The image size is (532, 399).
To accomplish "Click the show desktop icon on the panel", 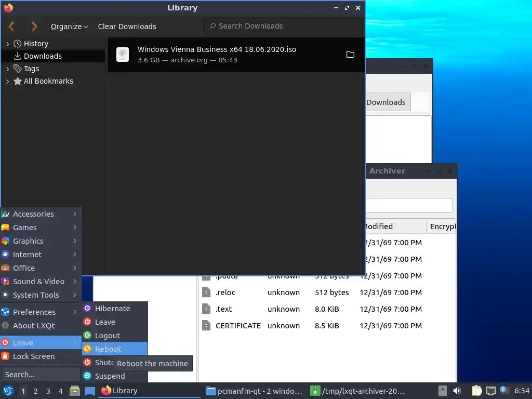I will pyautogui.click(x=89, y=391).
